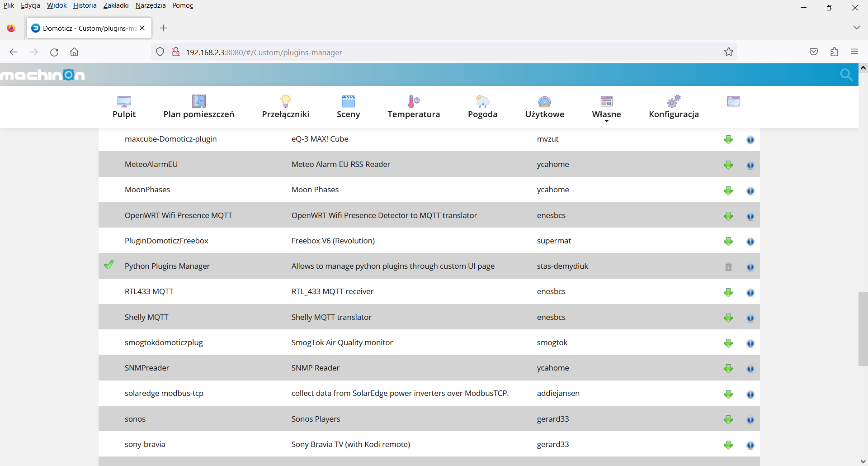868x466 pixels.
Task: Switch to the Sceny tab
Action: pyautogui.click(x=349, y=107)
